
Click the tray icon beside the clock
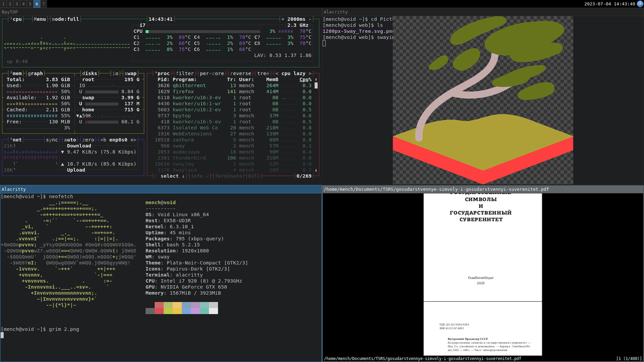640,4
